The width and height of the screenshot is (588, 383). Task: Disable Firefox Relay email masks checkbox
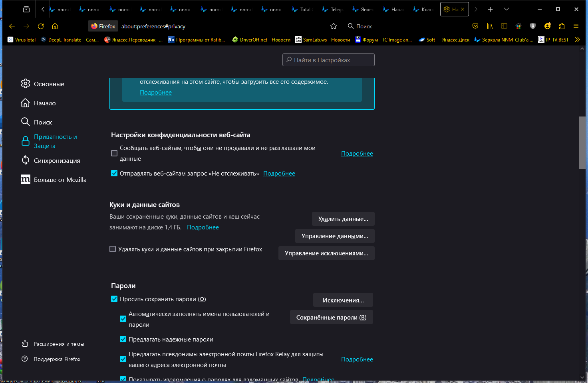(x=123, y=359)
